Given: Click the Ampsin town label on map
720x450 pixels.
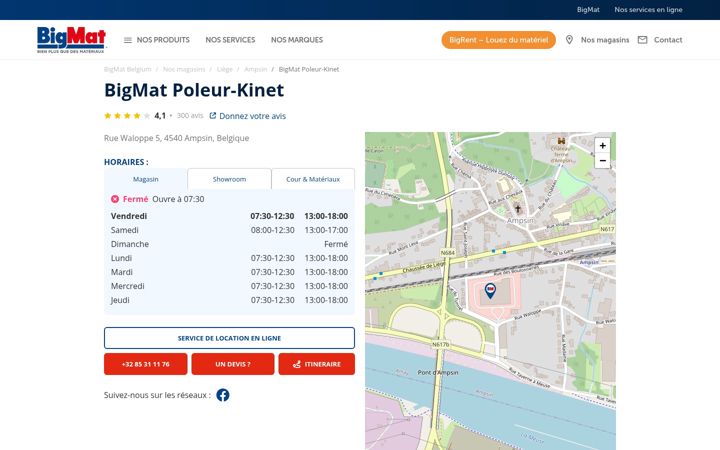Looking at the screenshot, I should 520,220.
